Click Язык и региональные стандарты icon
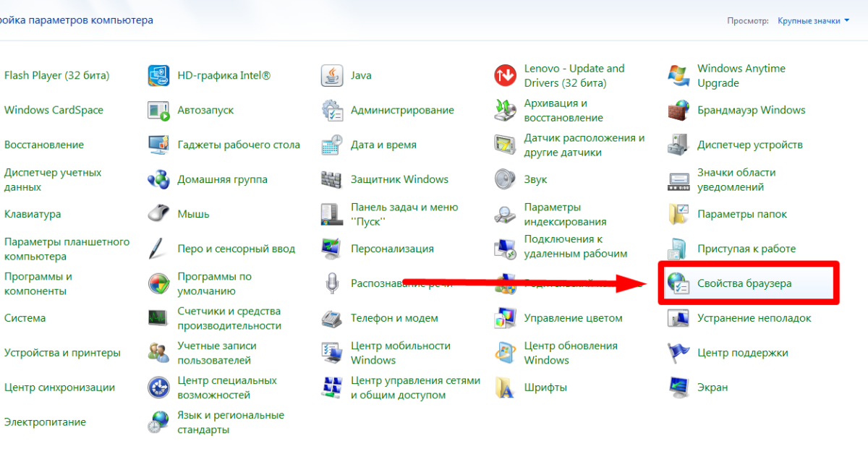 click(x=158, y=422)
